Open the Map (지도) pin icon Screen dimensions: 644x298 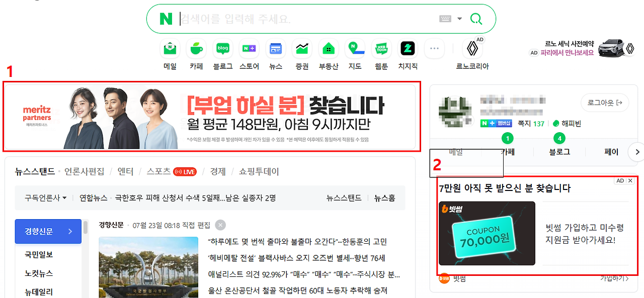click(355, 49)
